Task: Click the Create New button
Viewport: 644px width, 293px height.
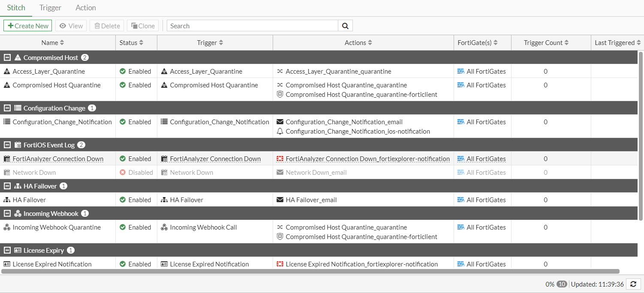Action: point(28,26)
